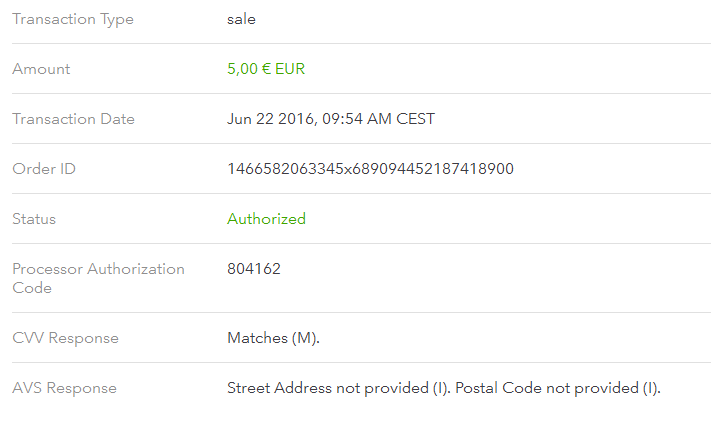The image size is (727, 424).
Task: Select the Order ID number 1466582063345x689094452187418900
Action: tap(370, 169)
